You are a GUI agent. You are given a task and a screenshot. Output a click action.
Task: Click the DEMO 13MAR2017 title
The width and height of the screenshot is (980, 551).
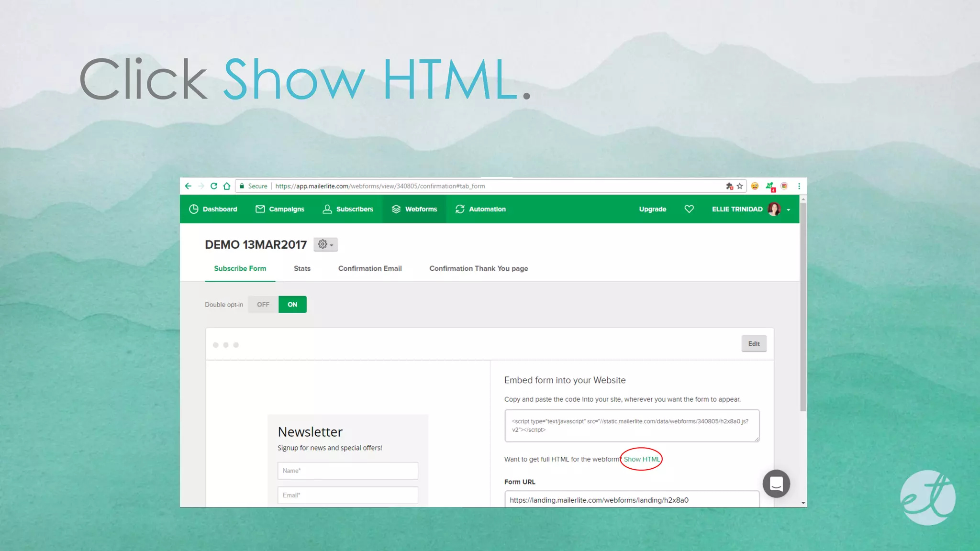[256, 244]
